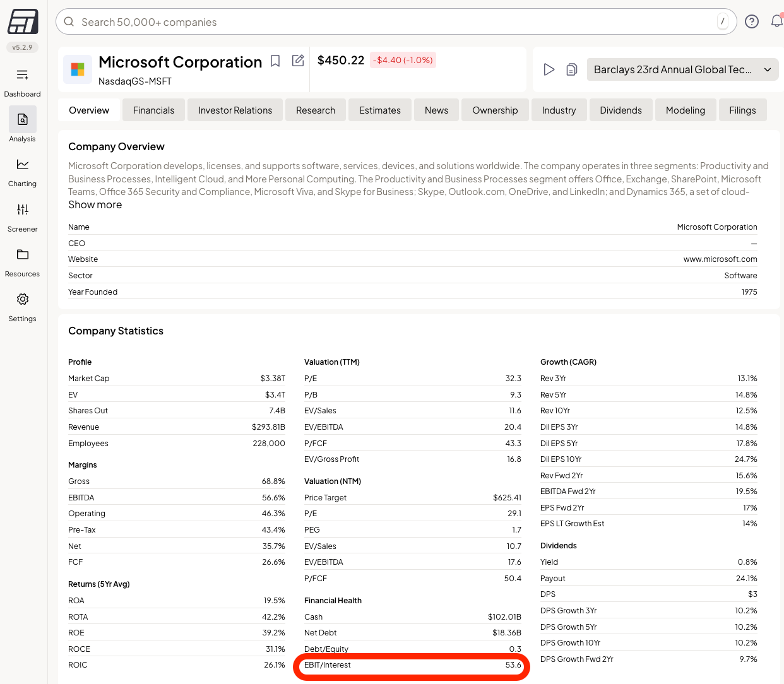Go to the Research tab
The image size is (784, 684).
(316, 110)
